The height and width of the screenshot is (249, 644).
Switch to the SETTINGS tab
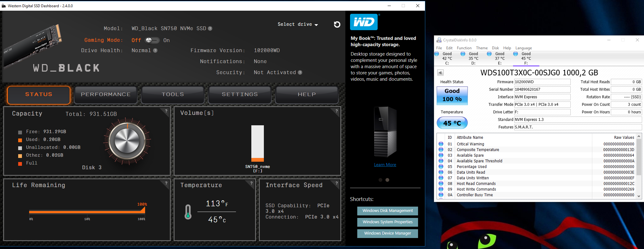240,95
